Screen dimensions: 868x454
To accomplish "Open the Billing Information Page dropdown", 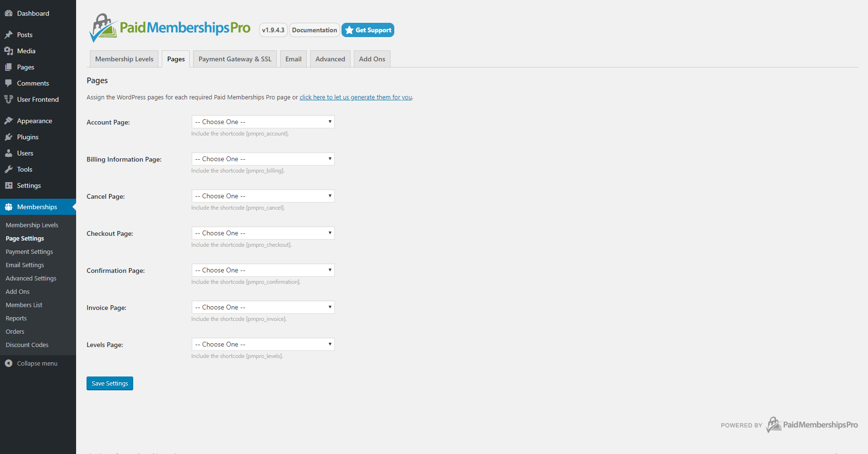I will click(x=263, y=159).
